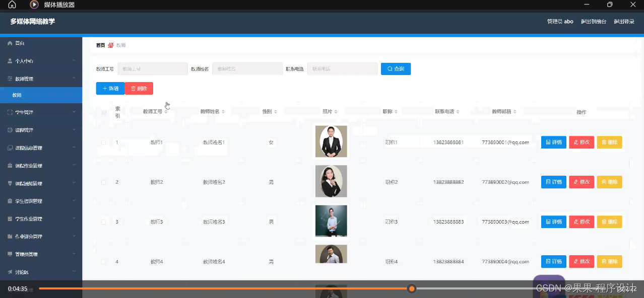Tick the checkbox for row 教师4
644x298 pixels.
(x=104, y=262)
